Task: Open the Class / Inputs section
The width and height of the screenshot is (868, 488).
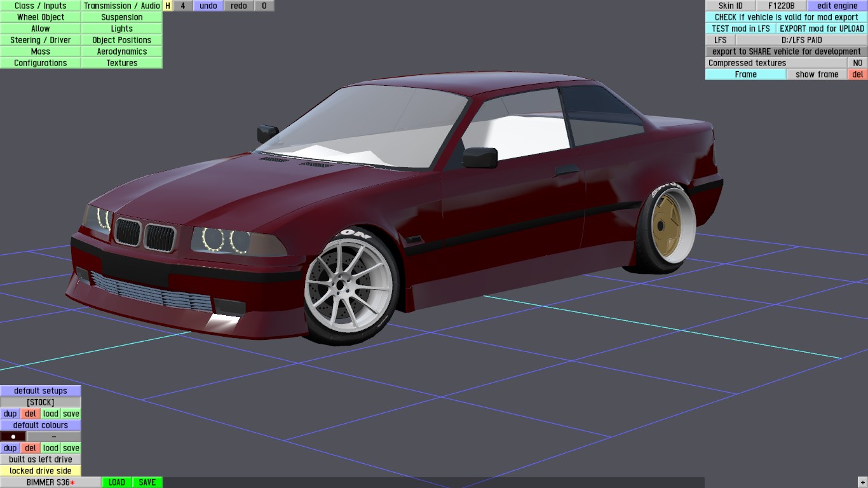Action: click(41, 6)
